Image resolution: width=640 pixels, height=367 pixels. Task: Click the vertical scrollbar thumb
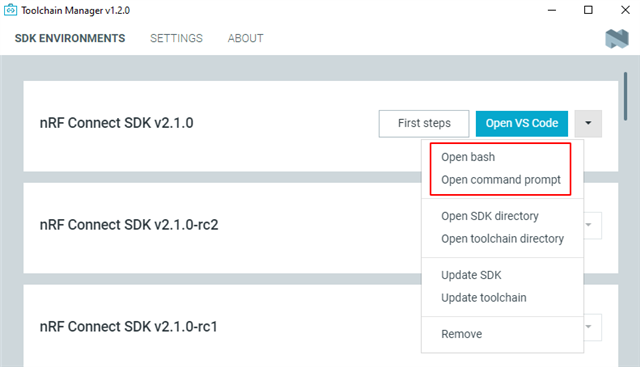(625, 96)
